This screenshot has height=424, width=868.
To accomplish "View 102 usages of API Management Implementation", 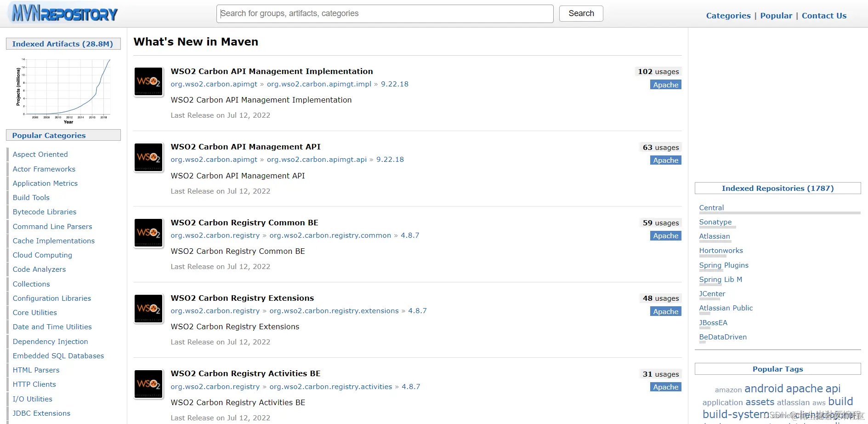I will point(658,72).
